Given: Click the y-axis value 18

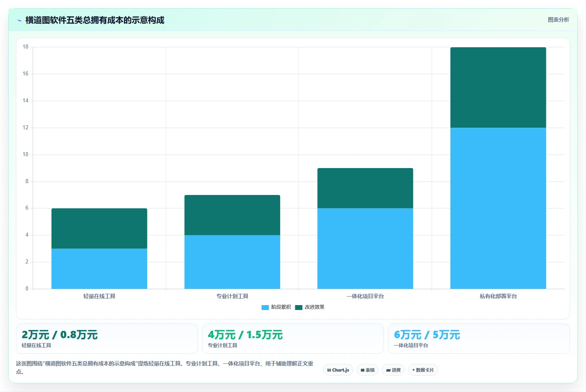Looking at the screenshot, I should click(25, 47).
